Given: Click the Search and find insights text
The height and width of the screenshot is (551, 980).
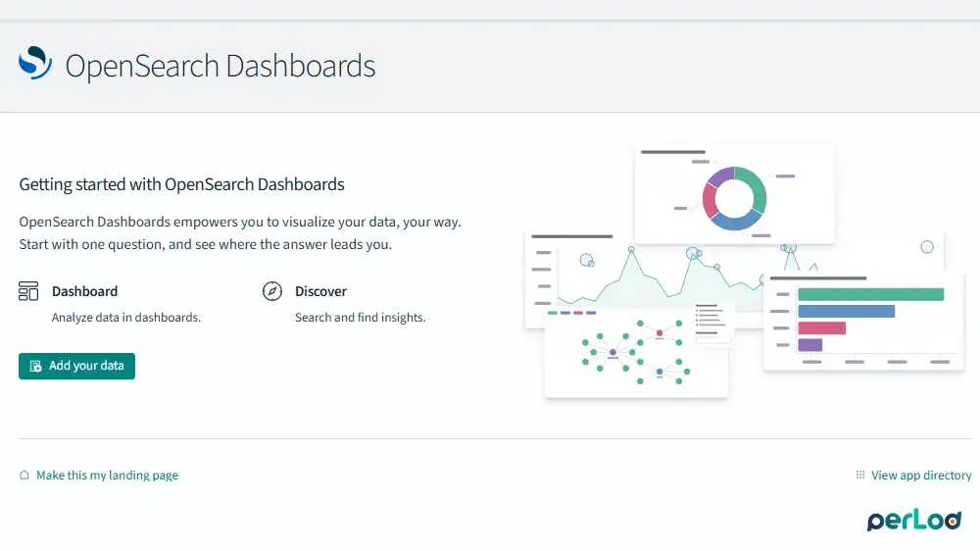Looking at the screenshot, I should click(x=360, y=318).
